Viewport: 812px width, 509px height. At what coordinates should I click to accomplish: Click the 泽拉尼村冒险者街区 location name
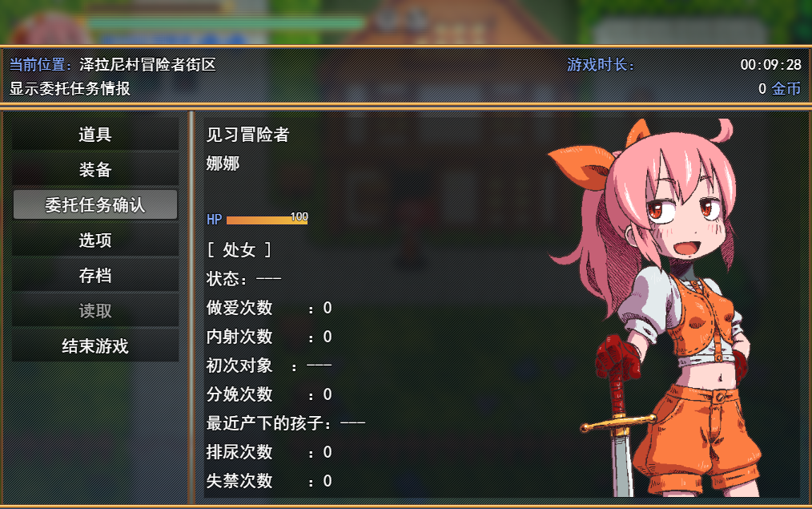pyautogui.click(x=147, y=64)
